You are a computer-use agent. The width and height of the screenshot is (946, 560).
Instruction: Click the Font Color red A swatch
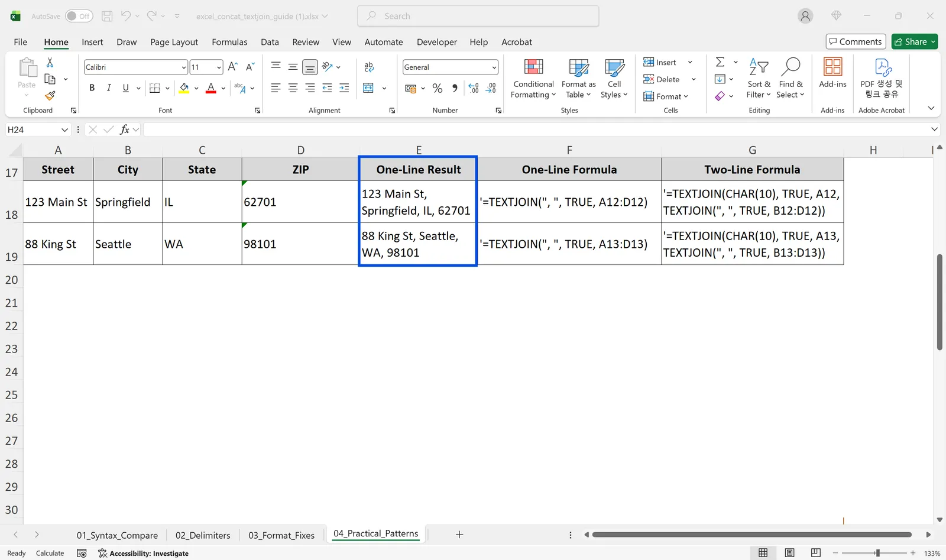(x=211, y=88)
